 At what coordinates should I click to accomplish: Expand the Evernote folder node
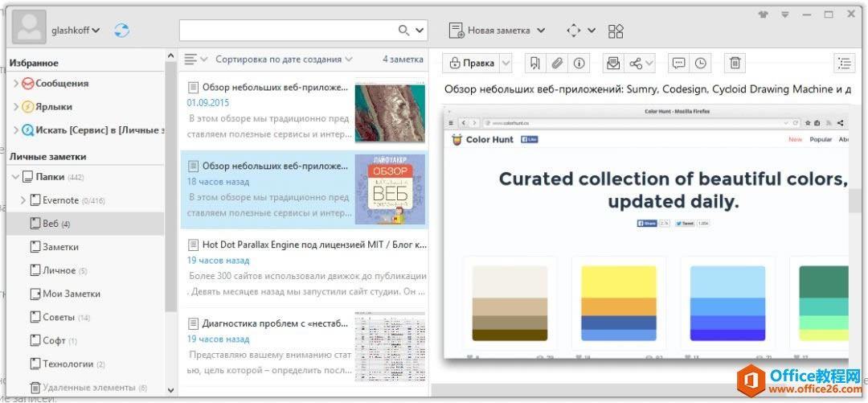23,200
